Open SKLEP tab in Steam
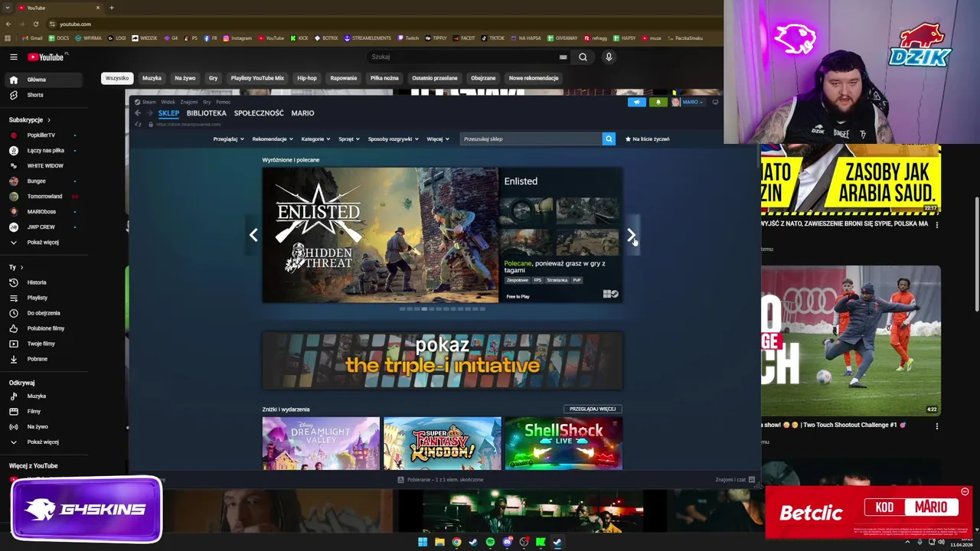The image size is (980, 551). pyautogui.click(x=168, y=113)
